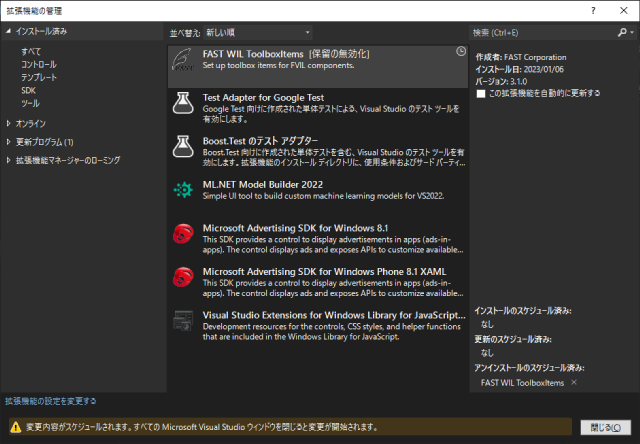640x444 pixels.
Task: Select the テンプレート category
Action: (x=39, y=78)
